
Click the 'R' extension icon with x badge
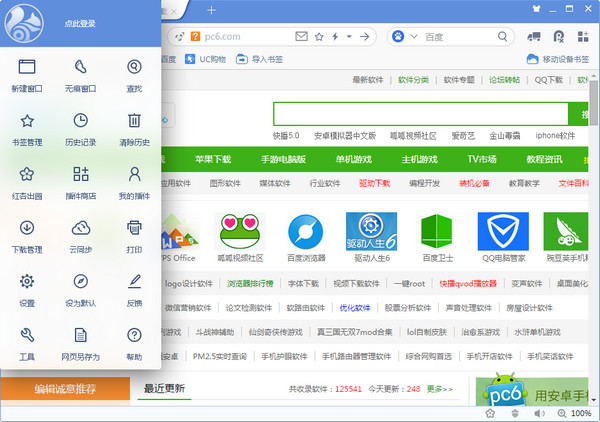coord(559,36)
